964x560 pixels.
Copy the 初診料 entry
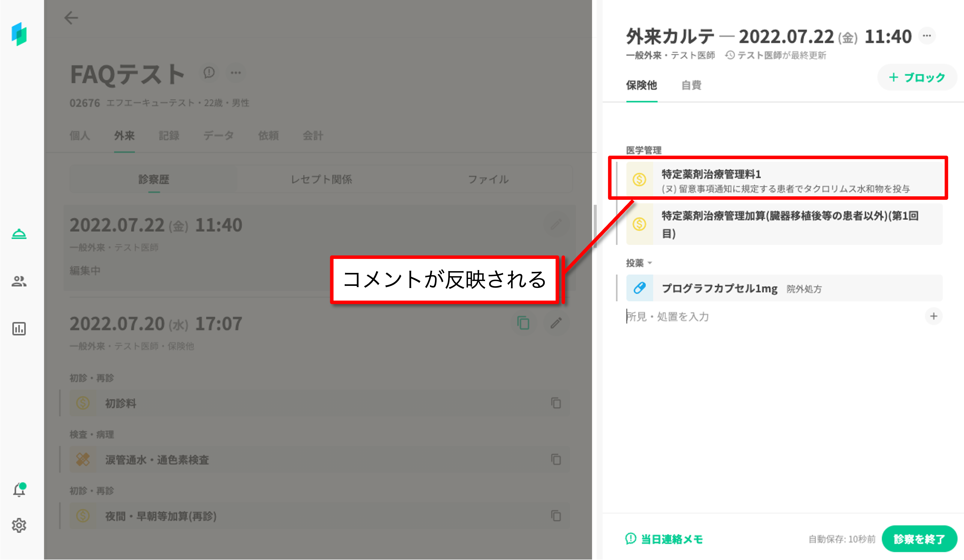[556, 403]
